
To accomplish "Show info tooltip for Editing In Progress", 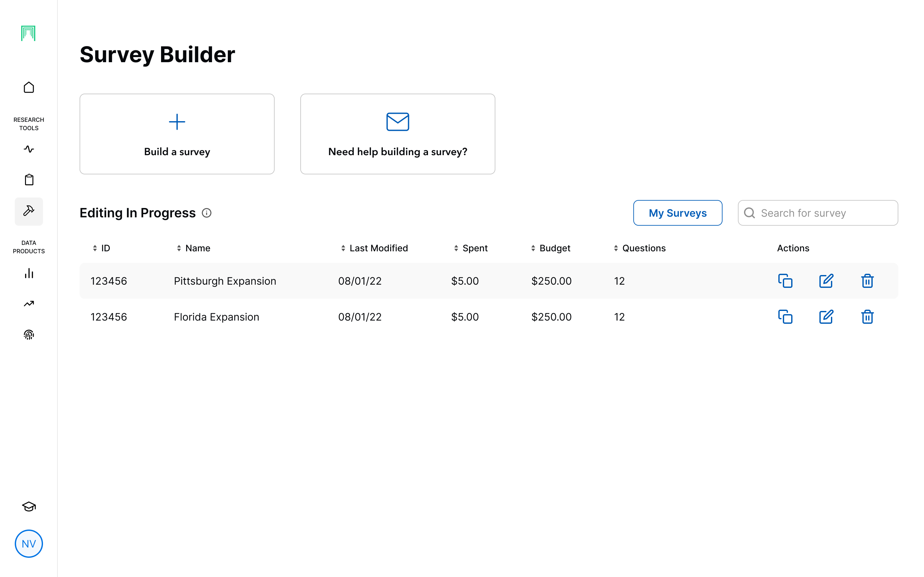I will (x=207, y=213).
